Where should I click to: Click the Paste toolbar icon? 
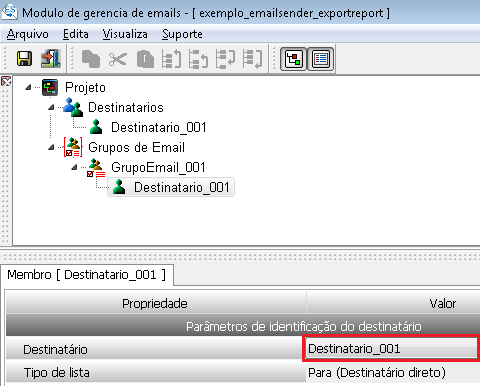coord(145,59)
